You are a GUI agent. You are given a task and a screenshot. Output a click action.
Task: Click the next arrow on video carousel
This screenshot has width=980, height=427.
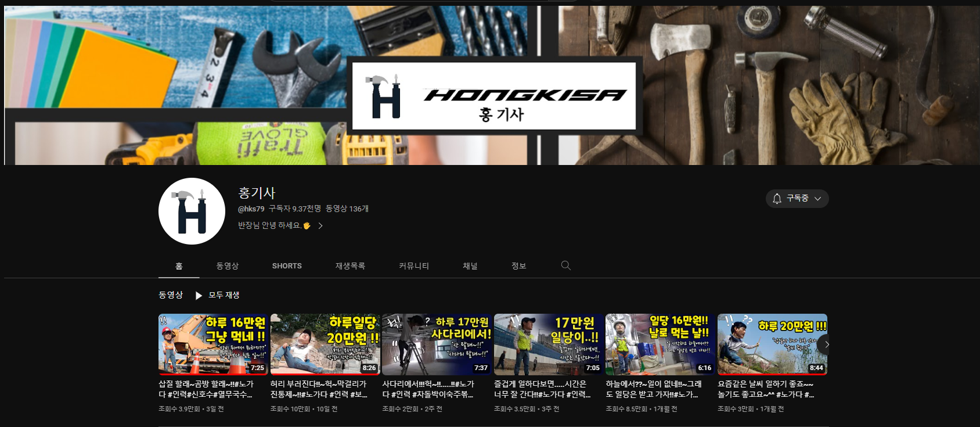pos(827,345)
